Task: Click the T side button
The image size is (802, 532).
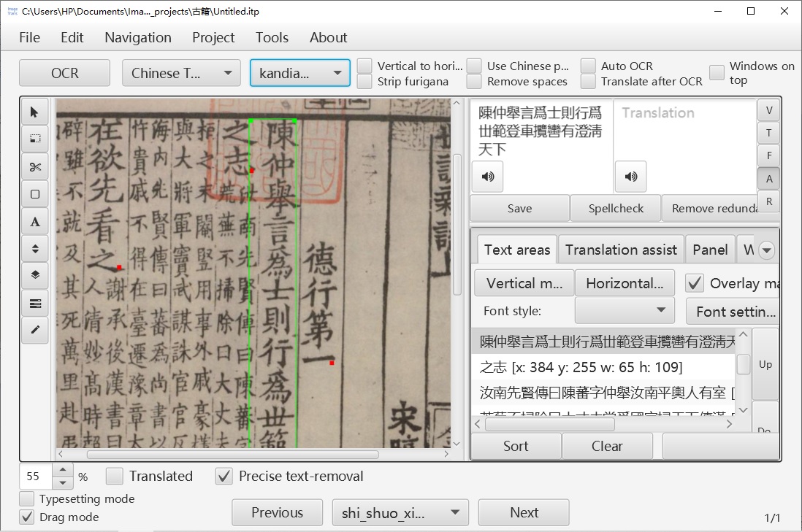Action: [768, 133]
